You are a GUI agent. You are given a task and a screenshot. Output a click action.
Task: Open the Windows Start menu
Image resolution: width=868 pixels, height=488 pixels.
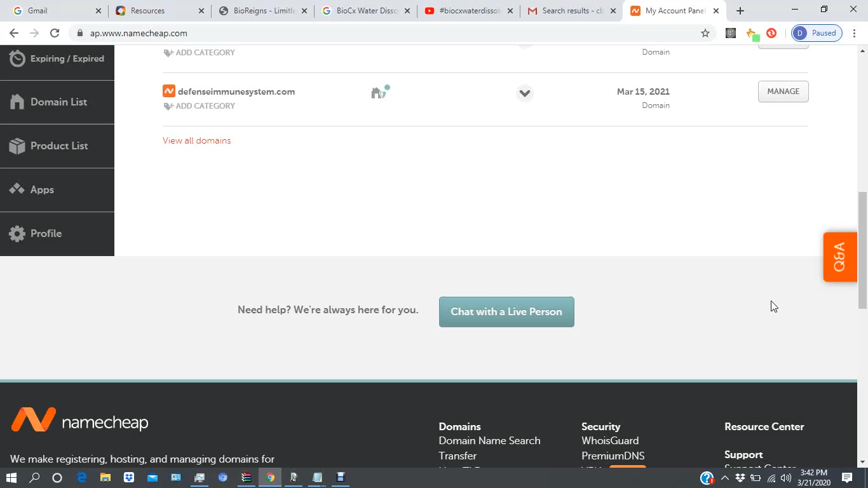pos(11,477)
